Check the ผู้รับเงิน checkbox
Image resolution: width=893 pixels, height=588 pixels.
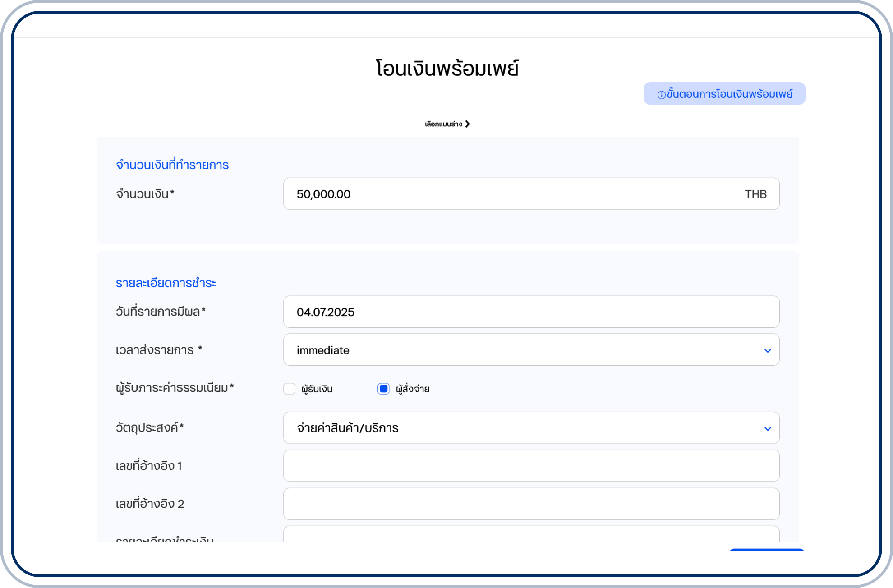coord(289,389)
